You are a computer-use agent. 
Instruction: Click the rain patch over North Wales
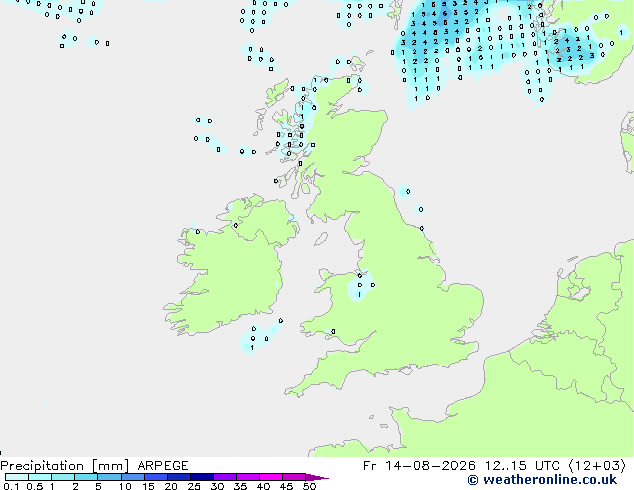(x=360, y=286)
